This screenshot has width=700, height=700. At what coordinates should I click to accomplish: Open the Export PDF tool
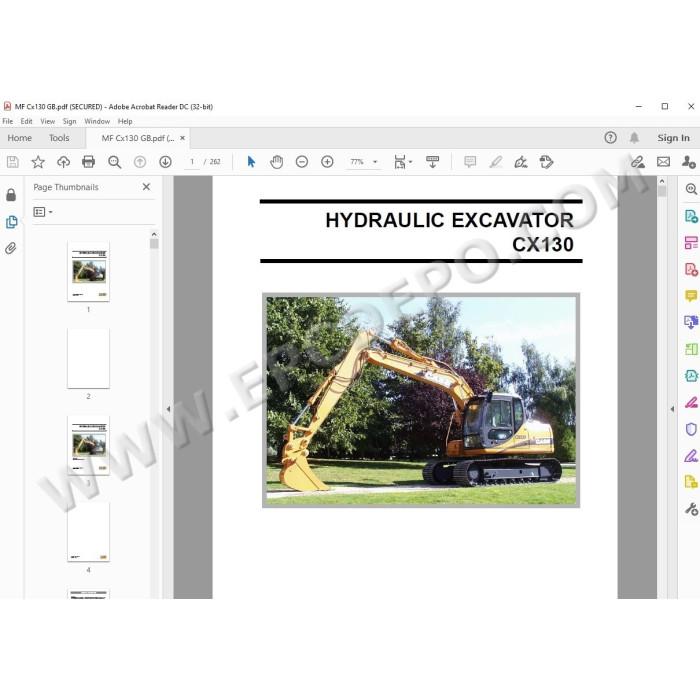coord(691,217)
